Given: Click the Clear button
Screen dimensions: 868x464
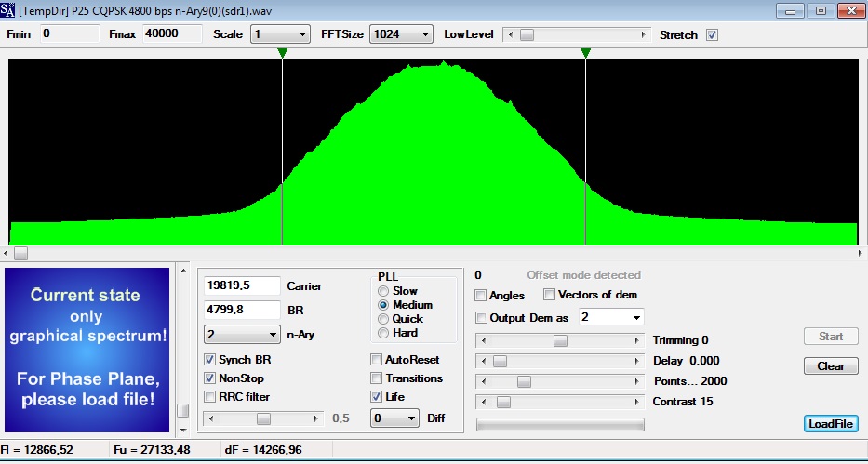Looking at the screenshot, I should (831, 366).
